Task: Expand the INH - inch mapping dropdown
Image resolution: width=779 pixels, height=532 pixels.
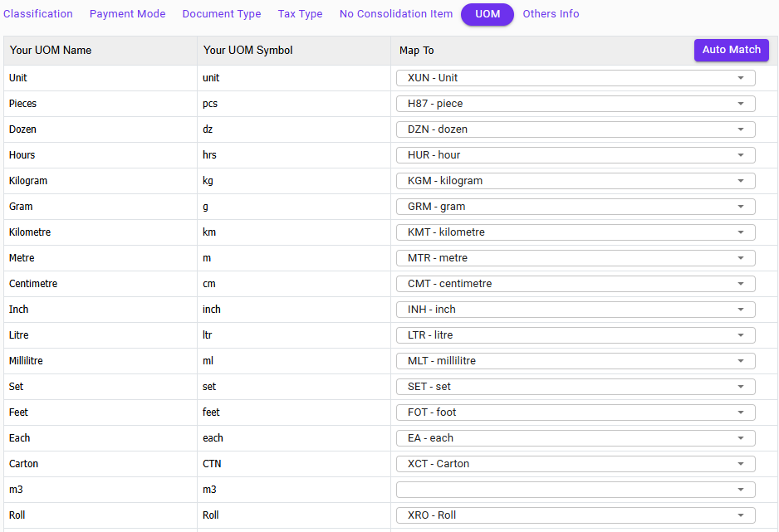Action: (576, 310)
